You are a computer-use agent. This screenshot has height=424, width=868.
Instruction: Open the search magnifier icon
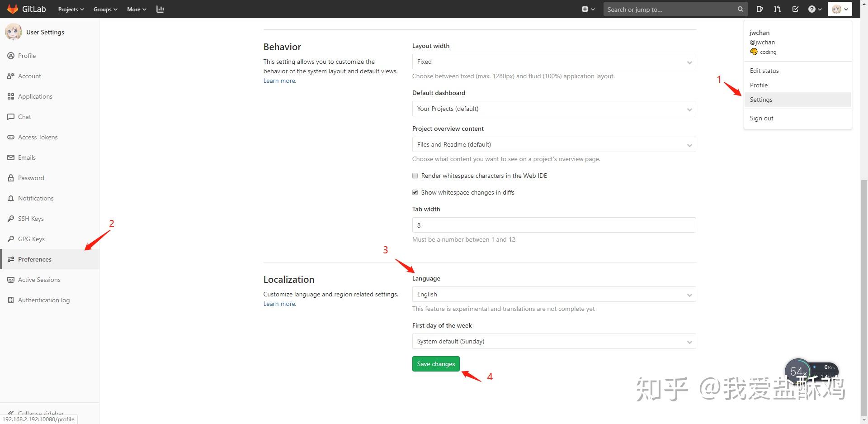point(740,9)
